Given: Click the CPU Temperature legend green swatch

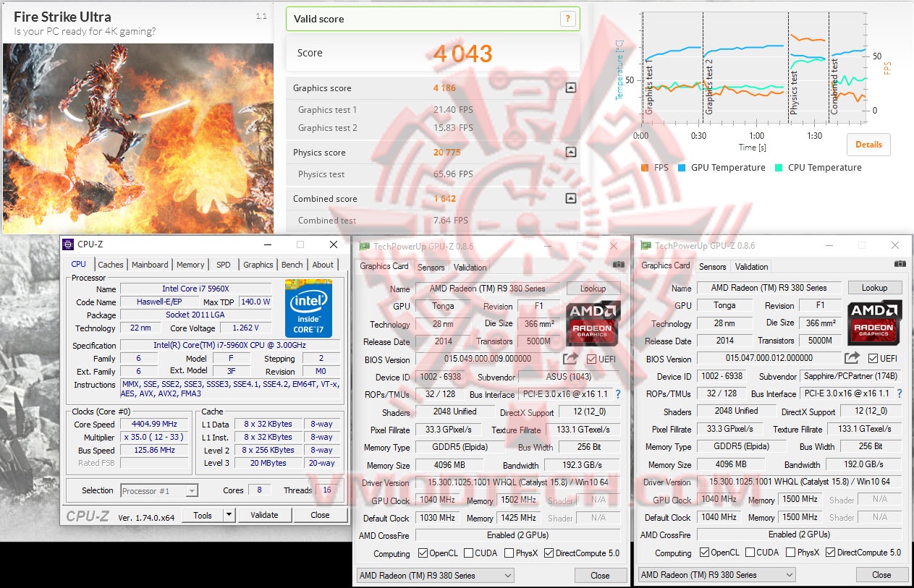Looking at the screenshot, I should coord(778,168).
